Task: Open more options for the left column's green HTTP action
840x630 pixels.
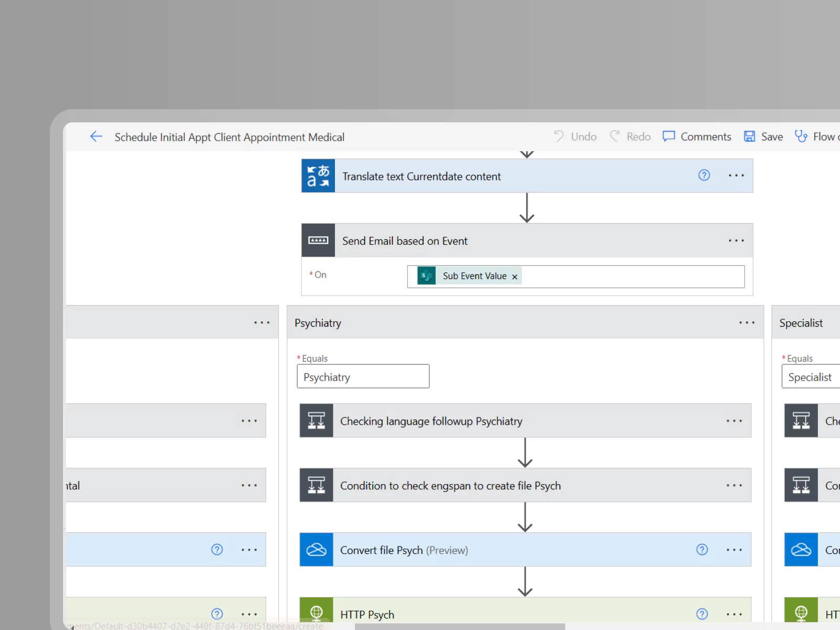Action: (x=249, y=614)
